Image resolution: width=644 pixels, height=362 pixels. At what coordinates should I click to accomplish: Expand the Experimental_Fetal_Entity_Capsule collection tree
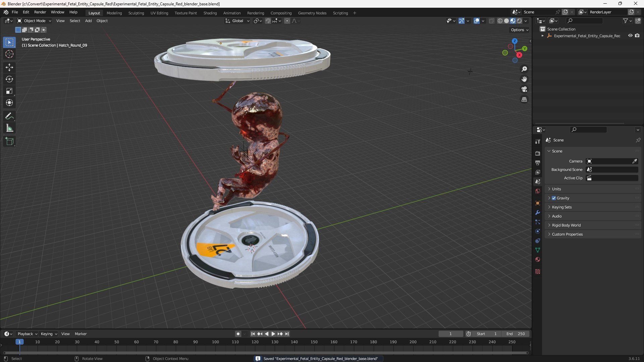542,36
